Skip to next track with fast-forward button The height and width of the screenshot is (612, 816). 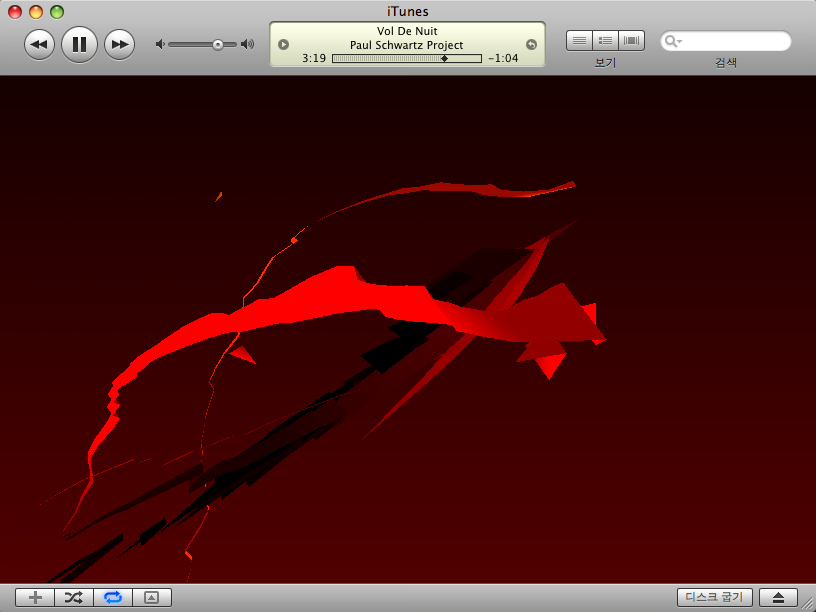click(x=119, y=44)
